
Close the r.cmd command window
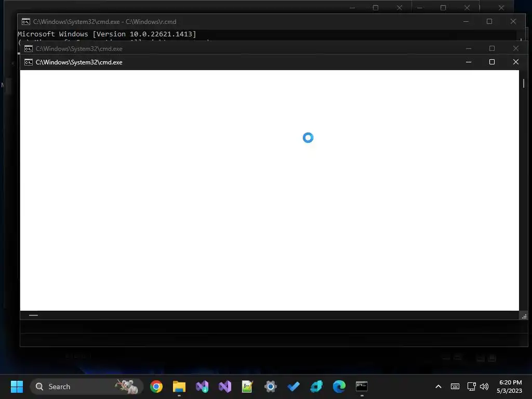click(513, 21)
